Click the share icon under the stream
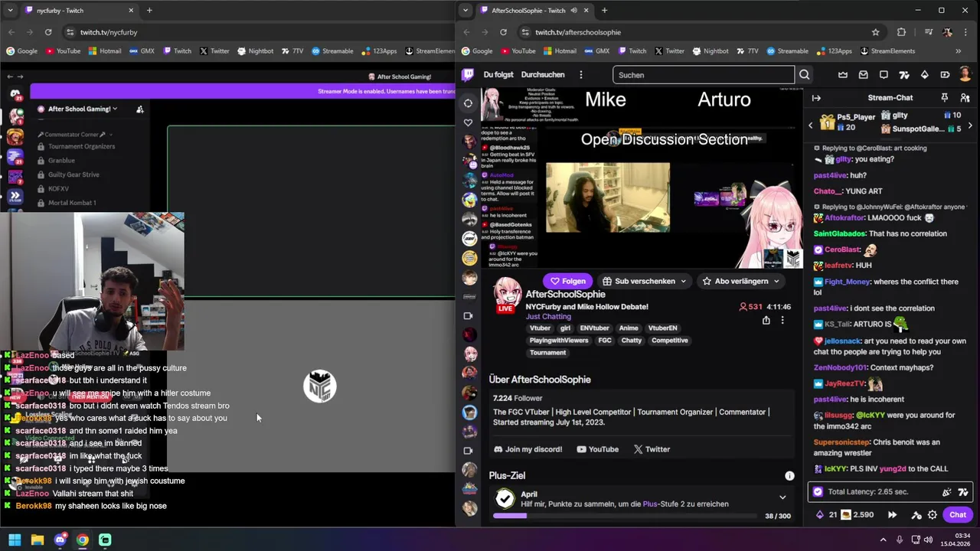The height and width of the screenshot is (551, 980). pos(766,321)
